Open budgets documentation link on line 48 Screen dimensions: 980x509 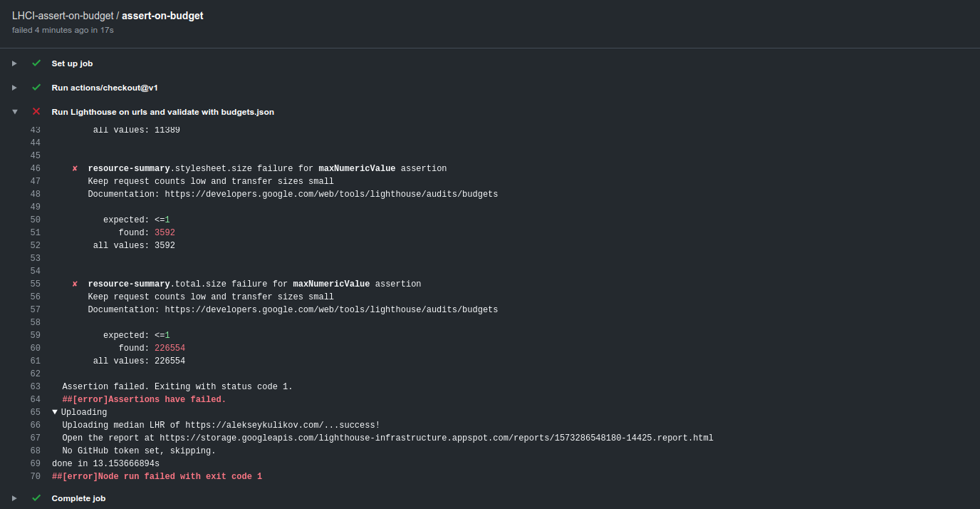tap(331, 194)
